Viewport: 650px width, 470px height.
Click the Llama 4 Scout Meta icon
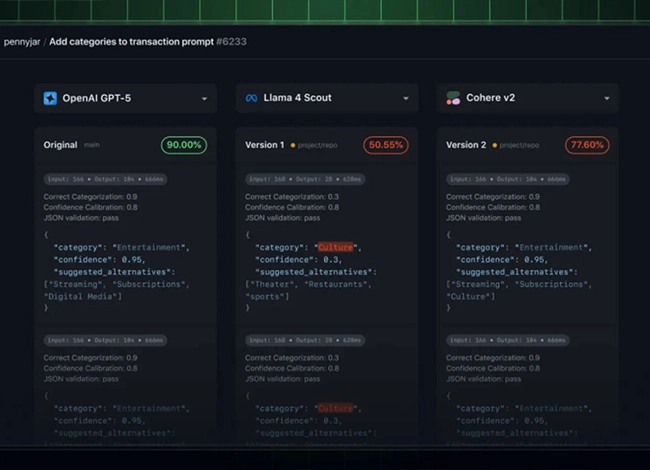251,98
